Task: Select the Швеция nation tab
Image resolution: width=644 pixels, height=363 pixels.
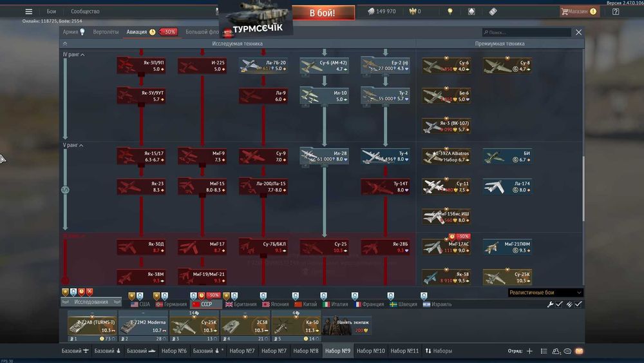Action: 403,304
